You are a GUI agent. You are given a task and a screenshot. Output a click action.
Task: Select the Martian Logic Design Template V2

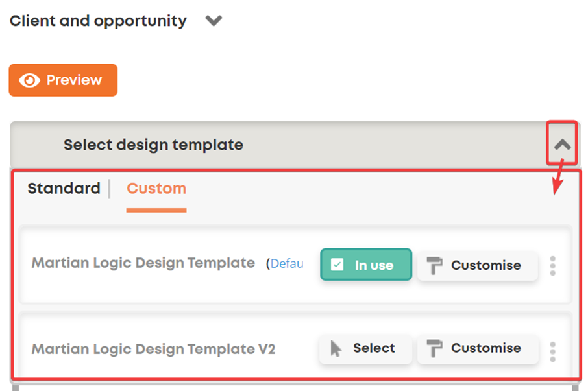point(365,348)
